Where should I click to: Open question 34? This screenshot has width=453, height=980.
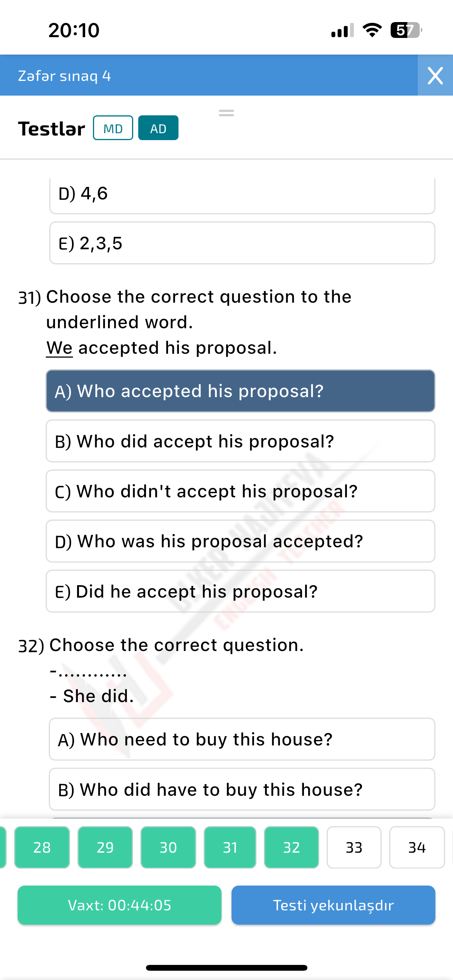tap(417, 848)
